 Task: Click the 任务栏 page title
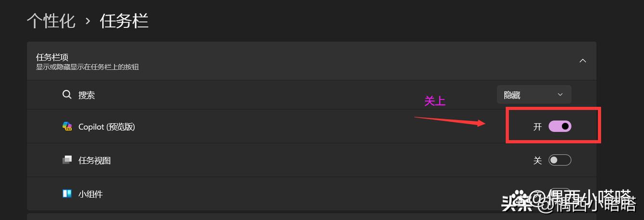point(124,21)
